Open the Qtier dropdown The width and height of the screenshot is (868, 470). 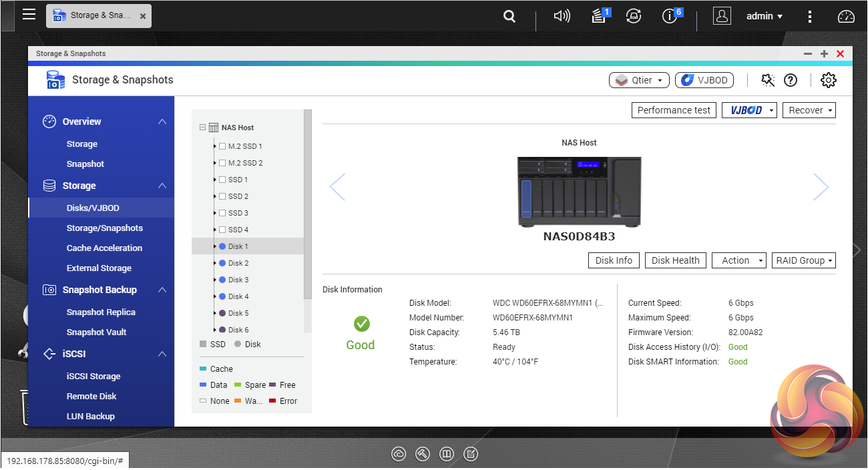point(639,80)
